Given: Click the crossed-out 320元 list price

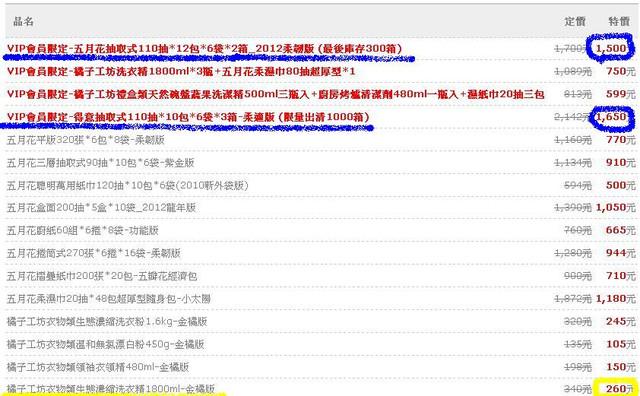Looking at the screenshot, I should pos(578,322).
